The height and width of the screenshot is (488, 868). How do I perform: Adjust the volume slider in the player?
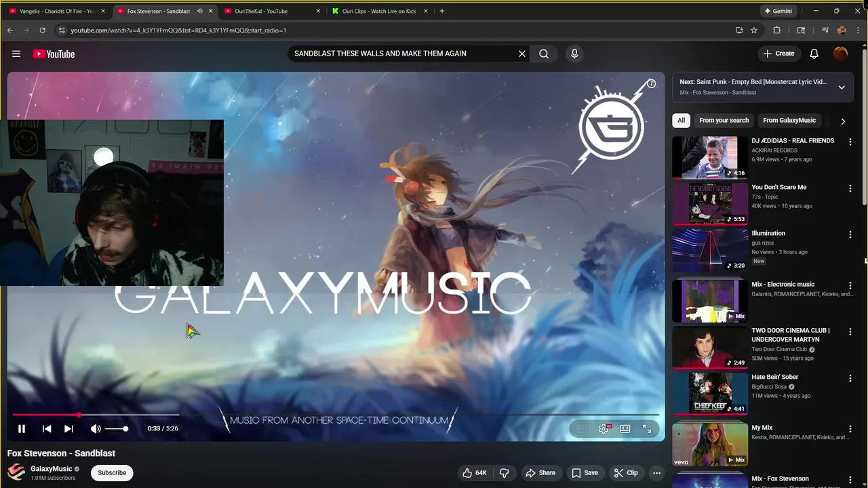click(x=116, y=428)
